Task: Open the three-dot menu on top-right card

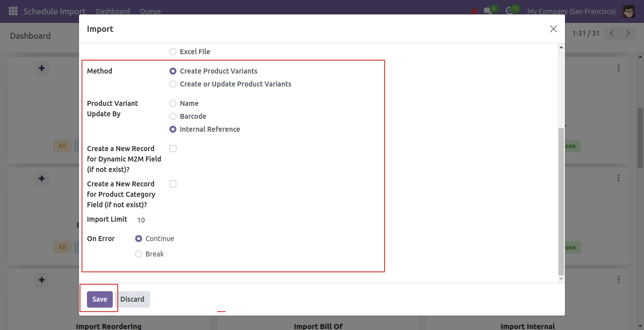Action: [619, 68]
